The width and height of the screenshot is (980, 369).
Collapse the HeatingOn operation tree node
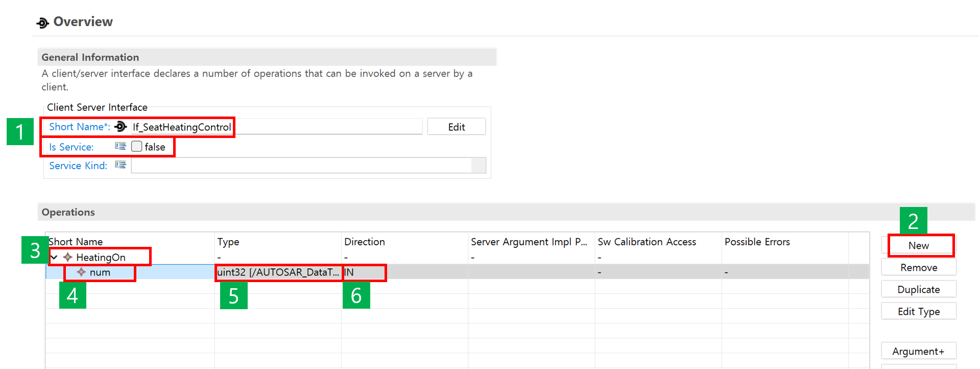click(54, 257)
